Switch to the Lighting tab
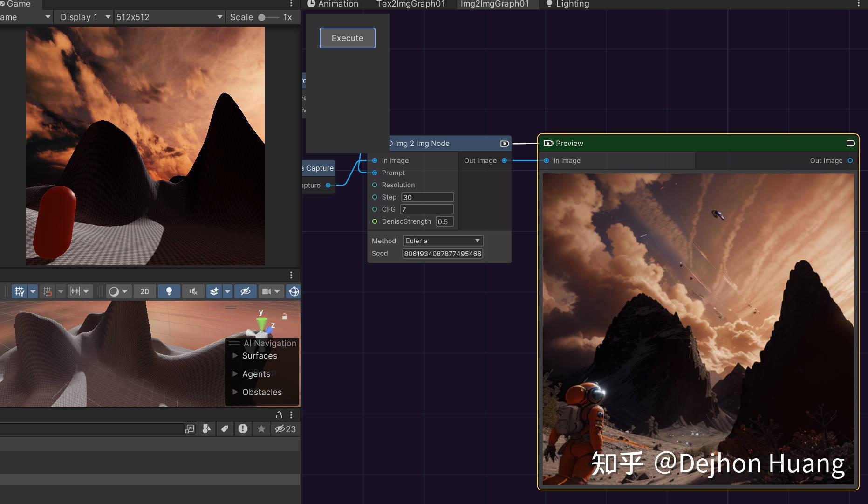 pos(572,4)
